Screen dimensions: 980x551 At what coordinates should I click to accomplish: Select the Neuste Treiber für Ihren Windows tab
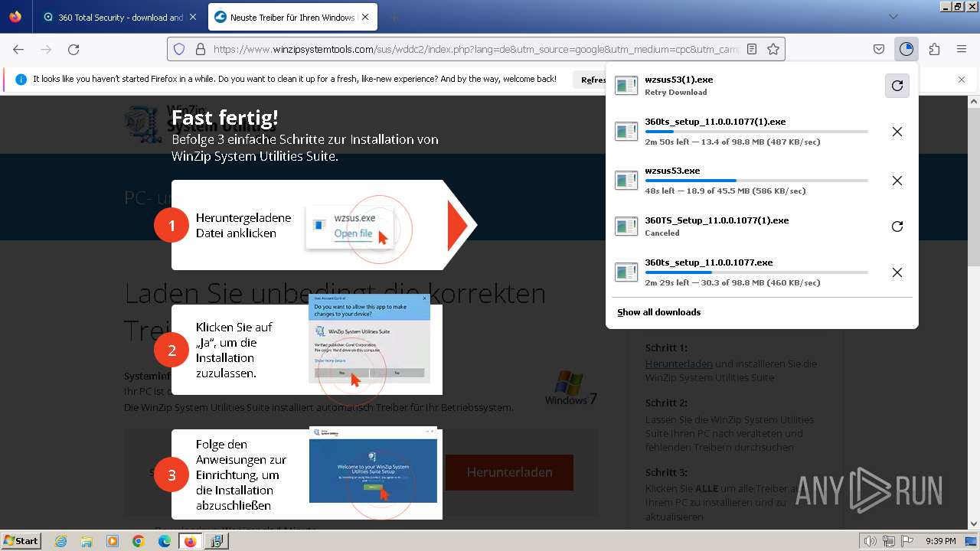[x=291, y=17]
